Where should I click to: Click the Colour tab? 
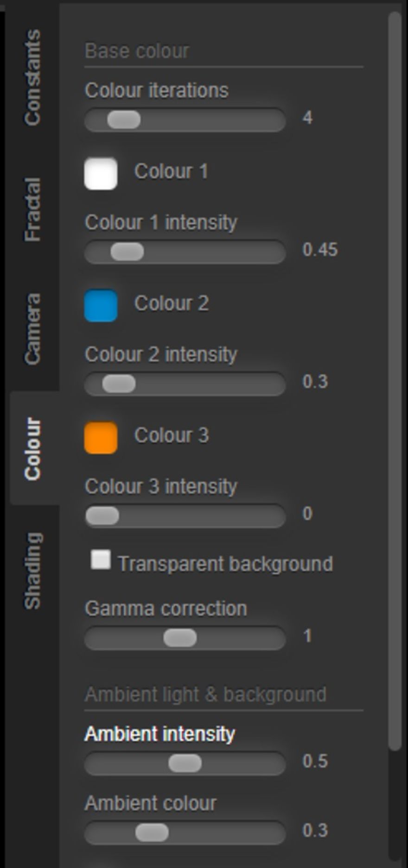pos(32,448)
